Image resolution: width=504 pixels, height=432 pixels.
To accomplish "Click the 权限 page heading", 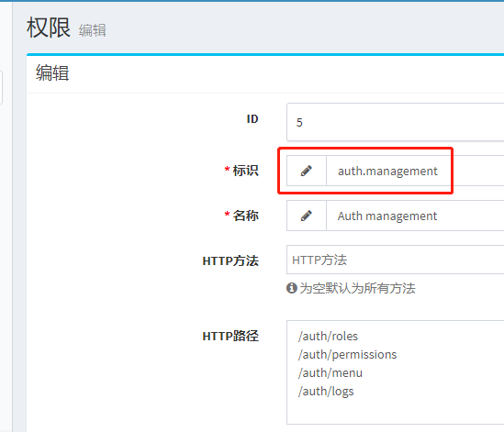I will (x=49, y=28).
